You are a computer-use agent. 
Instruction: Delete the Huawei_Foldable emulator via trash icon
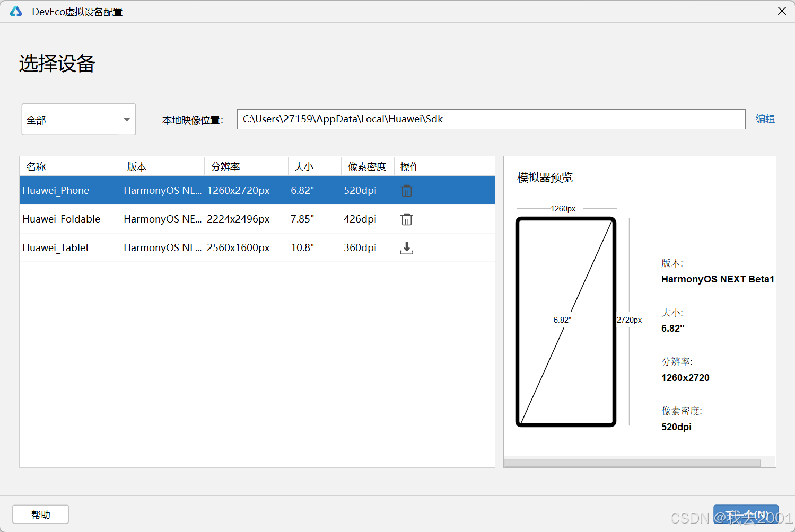point(407,219)
